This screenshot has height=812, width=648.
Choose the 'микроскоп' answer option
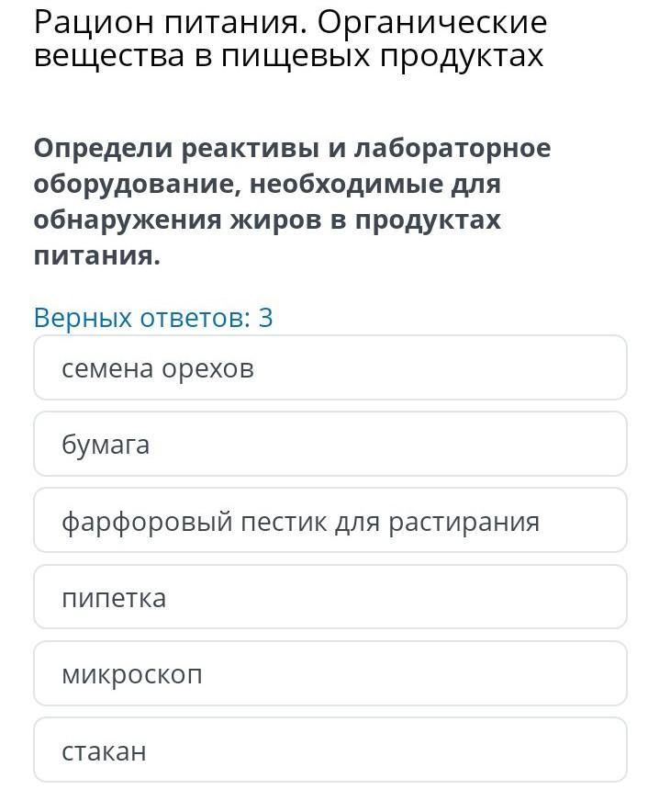[x=330, y=674]
